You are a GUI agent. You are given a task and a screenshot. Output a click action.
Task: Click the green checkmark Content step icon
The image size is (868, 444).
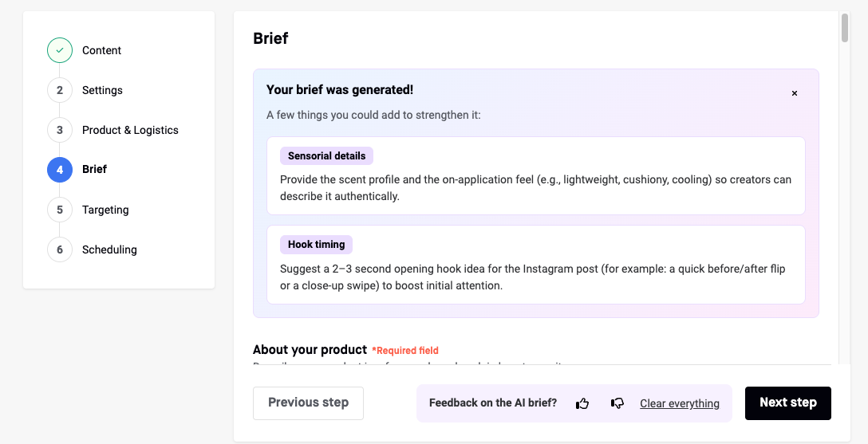pos(60,50)
